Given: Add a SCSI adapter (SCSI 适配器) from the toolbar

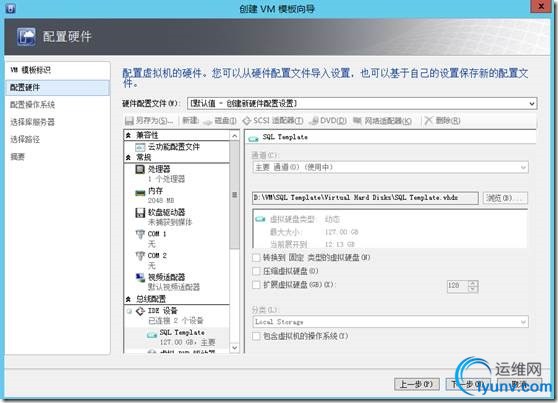Looking at the screenshot, I should [273, 121].
